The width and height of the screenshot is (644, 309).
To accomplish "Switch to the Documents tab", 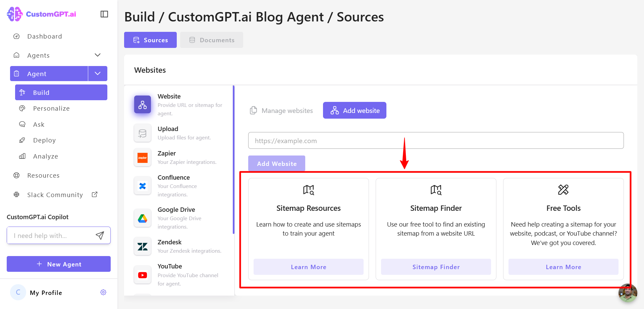I will point(212,40).
